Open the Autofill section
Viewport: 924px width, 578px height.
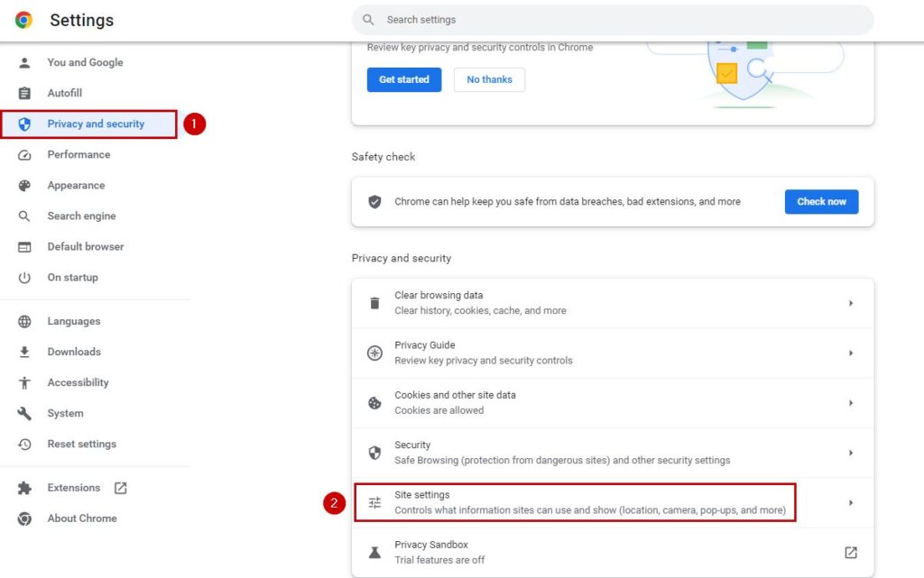point(65,93)
